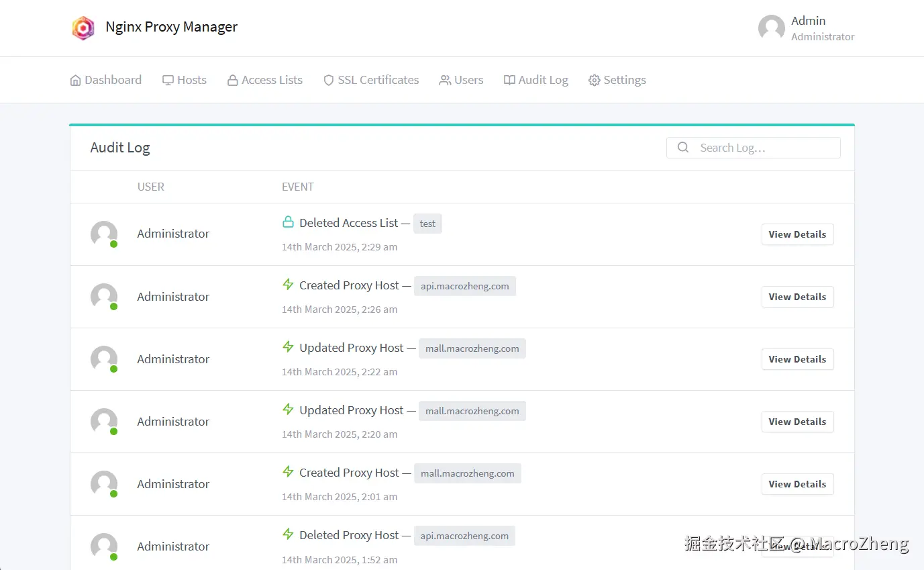Click the Admin name in header
Viewport: 924px width, 570px height.
(x=808, y=21)
